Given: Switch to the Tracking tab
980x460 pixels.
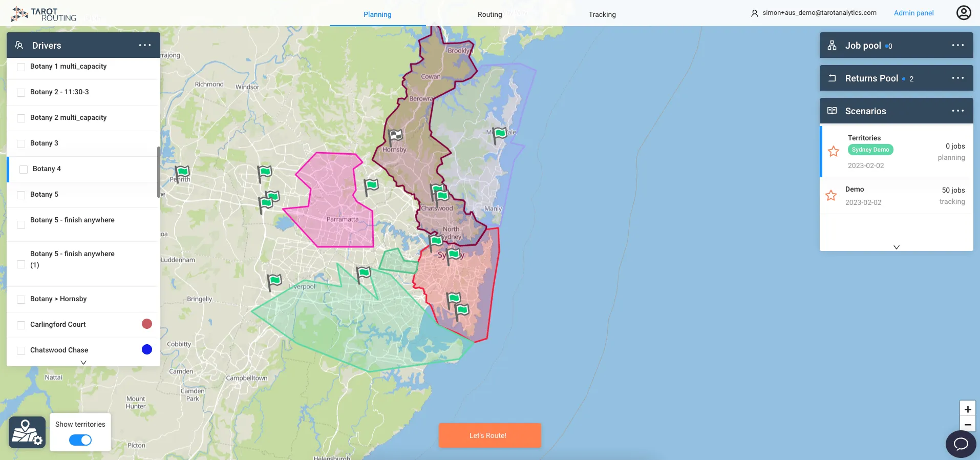Looking at the screenshot, I should coord(602,14).
